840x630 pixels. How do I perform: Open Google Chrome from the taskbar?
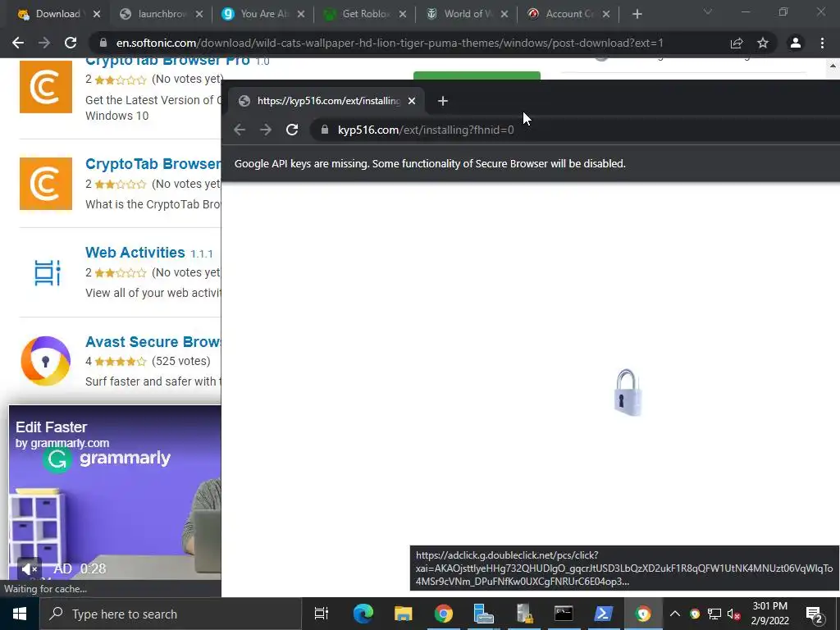point(443,614)
